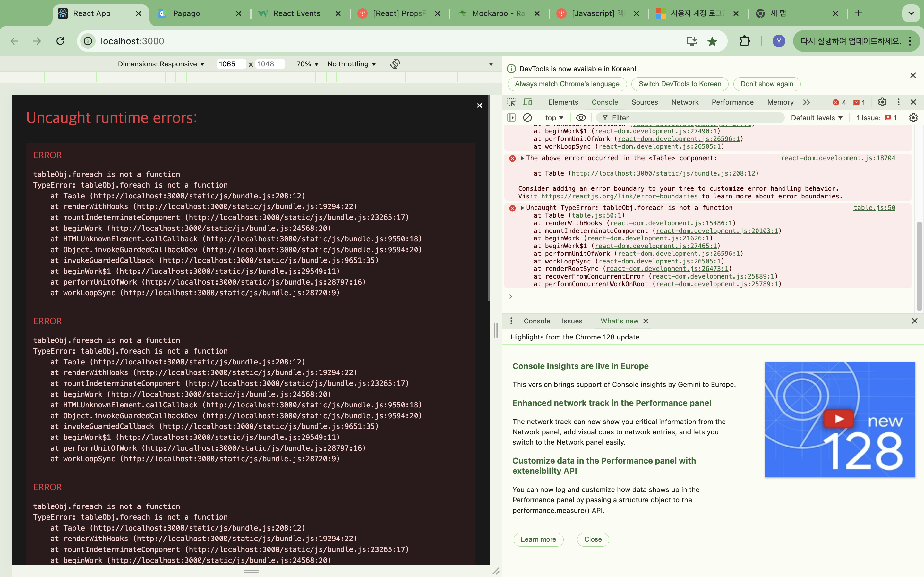
Task: Expand the Uncaught TypeError console message
Action: point(522,208)
